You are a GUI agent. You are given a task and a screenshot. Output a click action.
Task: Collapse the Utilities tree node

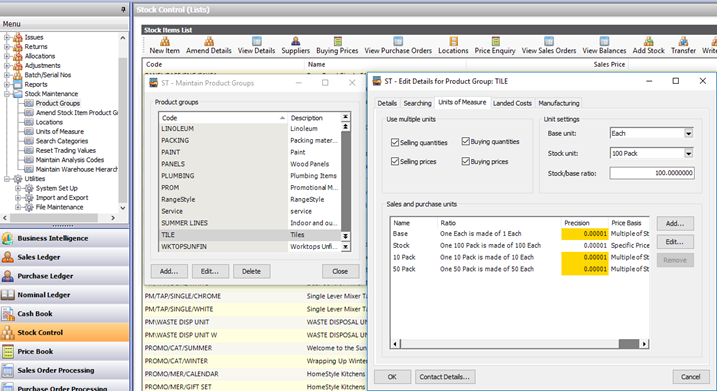coord(7,179)
